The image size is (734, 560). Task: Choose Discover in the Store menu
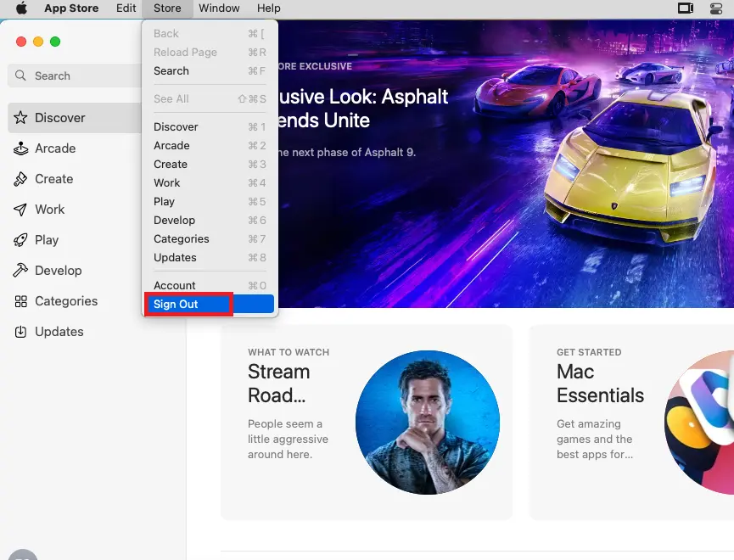tap(210, 127)
